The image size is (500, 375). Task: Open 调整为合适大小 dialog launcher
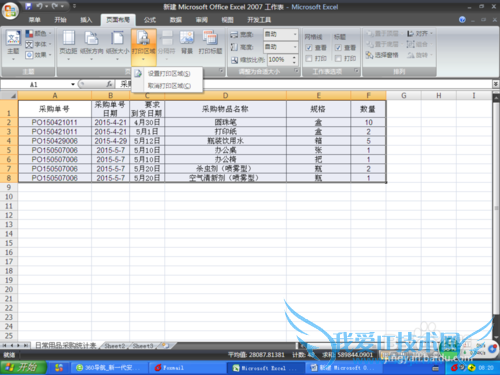(296, 71)
